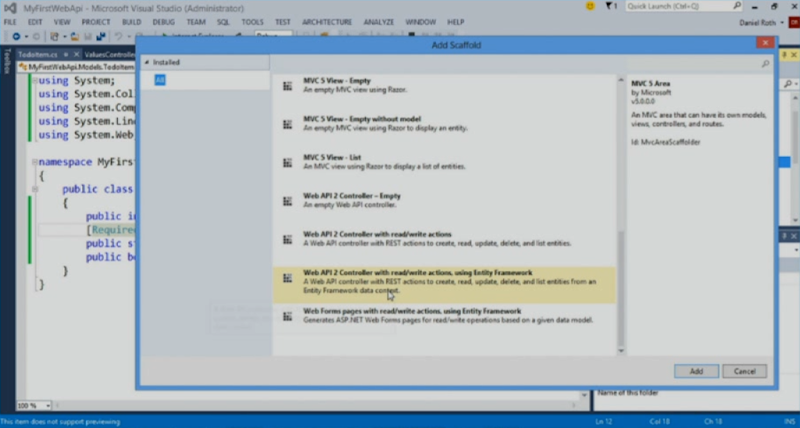Viewport: 800px width, 428px height.
Task: Switch to the ValuesController tab
Action: [110, 54]
